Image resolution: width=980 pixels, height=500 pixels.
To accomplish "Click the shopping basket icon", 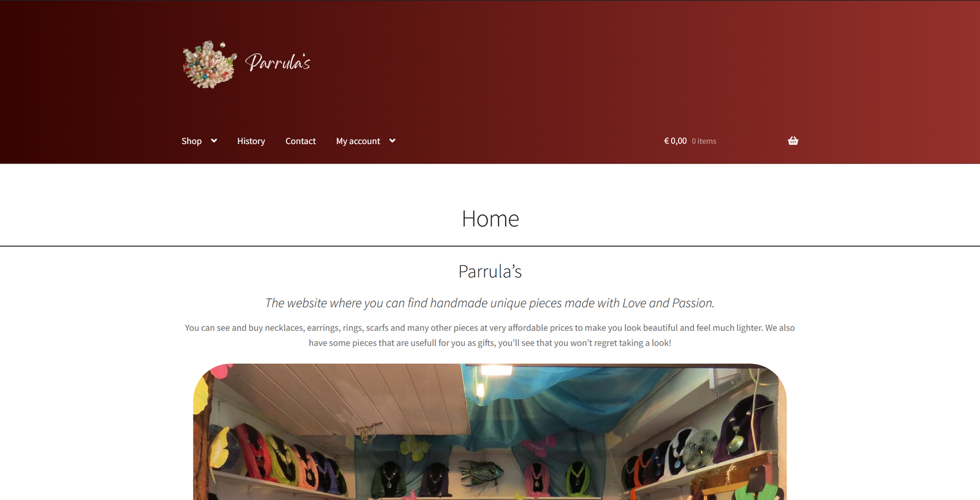I will tap(793, 141).
